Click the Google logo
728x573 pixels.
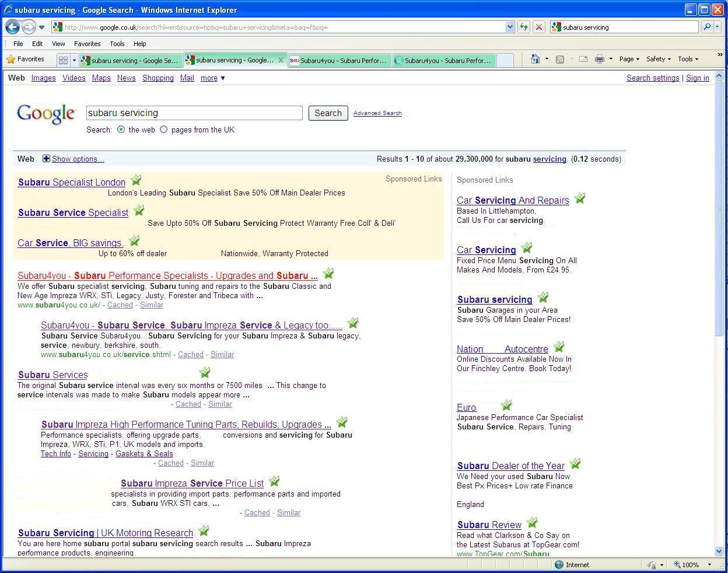pos(46,114)
